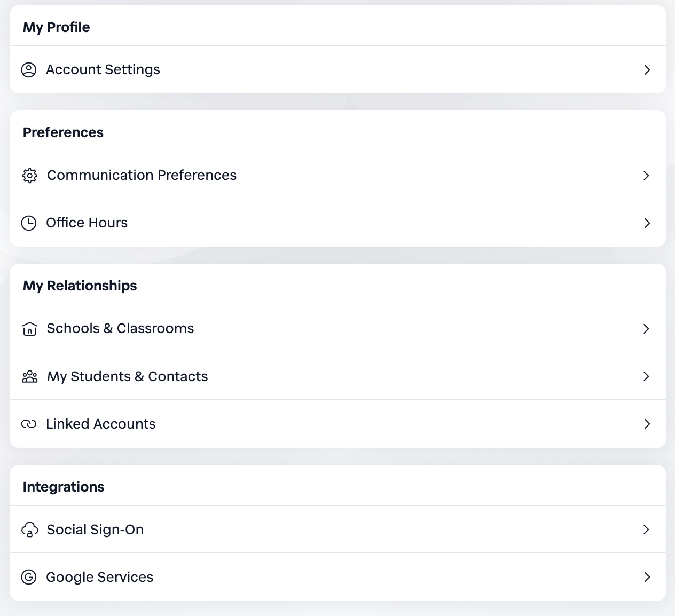Go to My Students & Contacts label
This screenshot has height=616, width=675.
point(127,377)
